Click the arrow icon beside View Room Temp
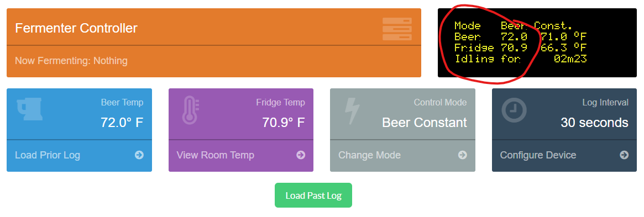The height and width of the screenshot is (217, 644). 301,155
